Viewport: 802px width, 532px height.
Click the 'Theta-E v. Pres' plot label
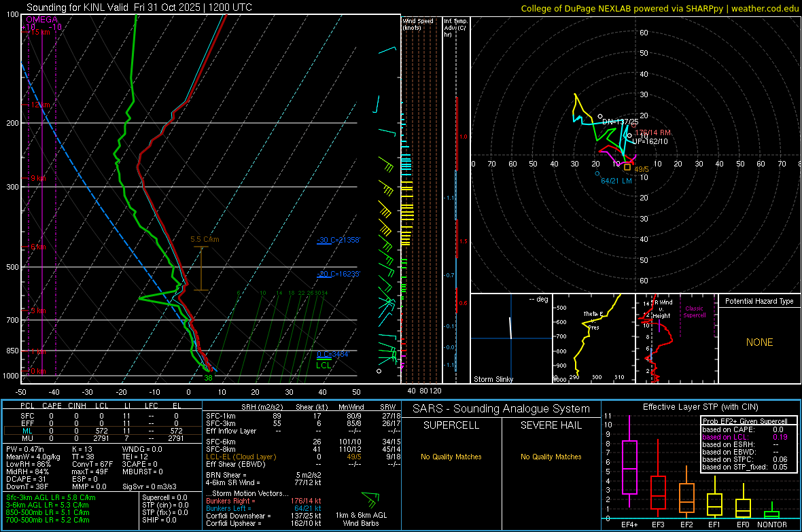pyautogui.click(x=593, y=321)
